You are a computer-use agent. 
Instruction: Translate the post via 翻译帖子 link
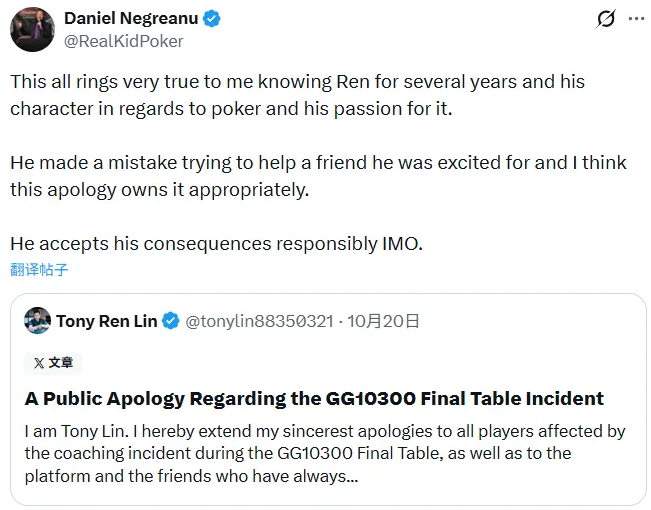tap(39, 269)
